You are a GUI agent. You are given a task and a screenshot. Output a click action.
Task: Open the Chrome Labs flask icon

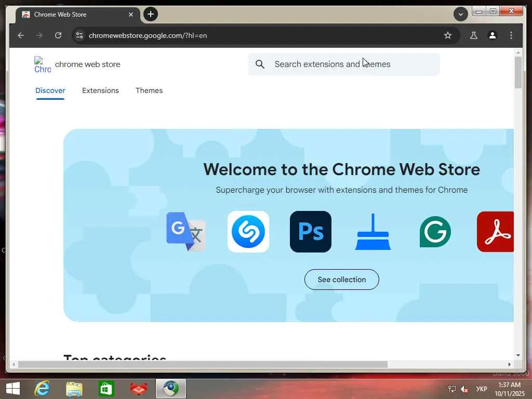coord(474,35)
